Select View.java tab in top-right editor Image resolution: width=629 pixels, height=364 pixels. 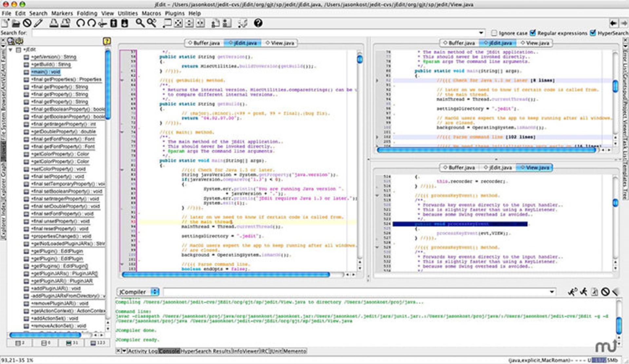coord(535,43)
